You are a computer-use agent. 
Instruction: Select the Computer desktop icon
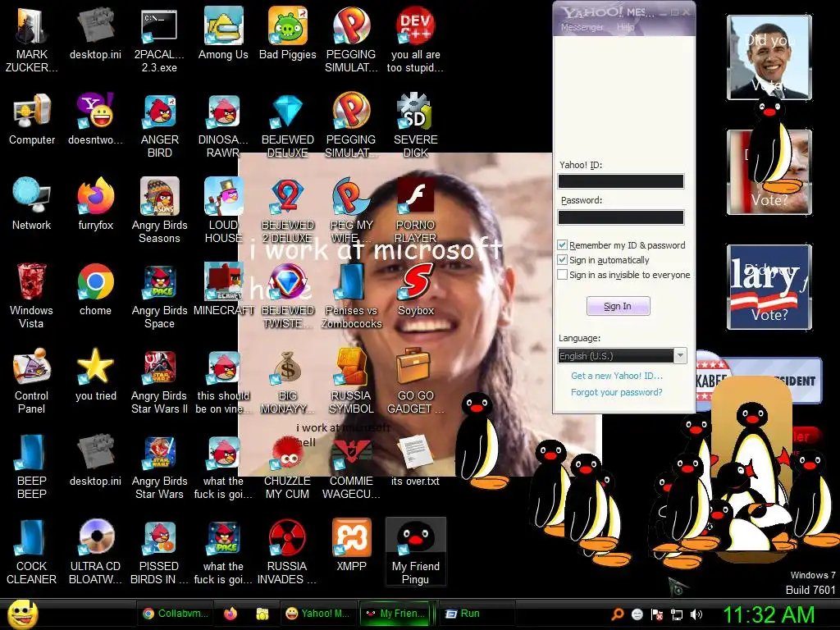(32, 119)
